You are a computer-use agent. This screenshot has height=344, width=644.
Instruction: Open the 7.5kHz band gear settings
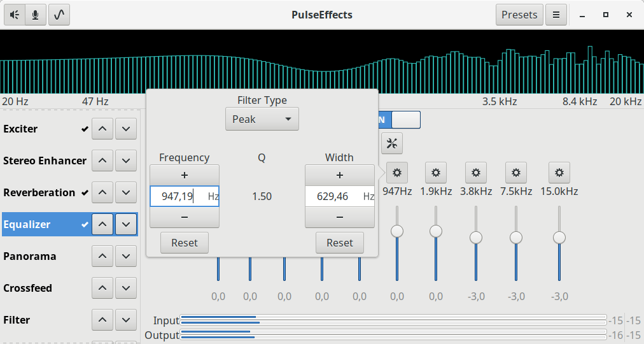pos(516,173)
